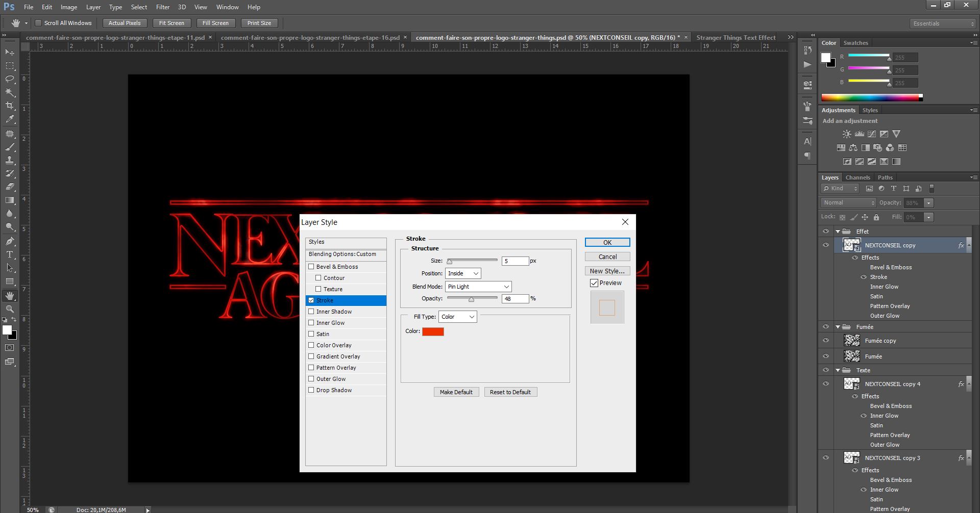Collapse the Effet layer group
Image resolution: width=980 pixels, height=513 pixels.
click(838, 232)
